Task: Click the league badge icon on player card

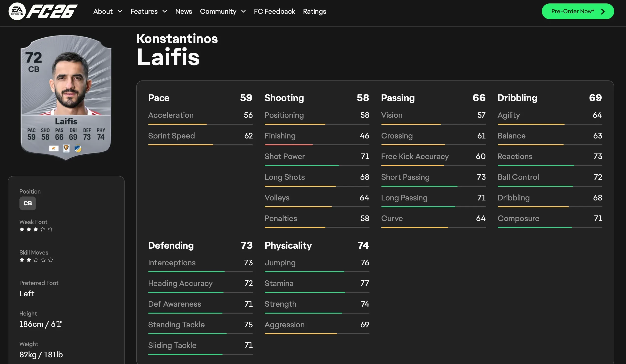Action: (x=66, y=148)
